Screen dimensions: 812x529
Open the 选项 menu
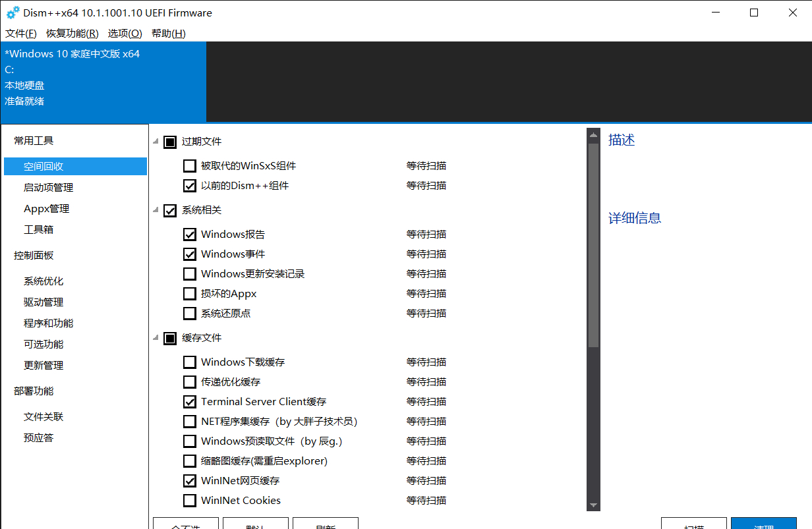[x=125, y=33]
